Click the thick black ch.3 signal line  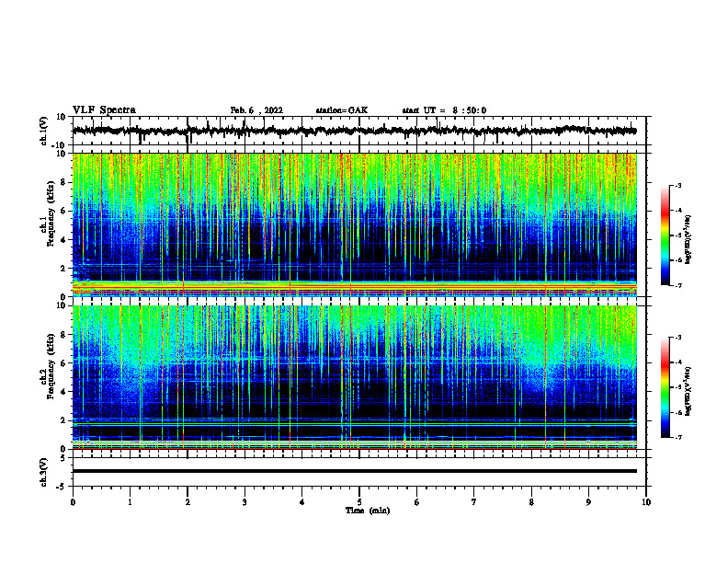tap(354, 471)
